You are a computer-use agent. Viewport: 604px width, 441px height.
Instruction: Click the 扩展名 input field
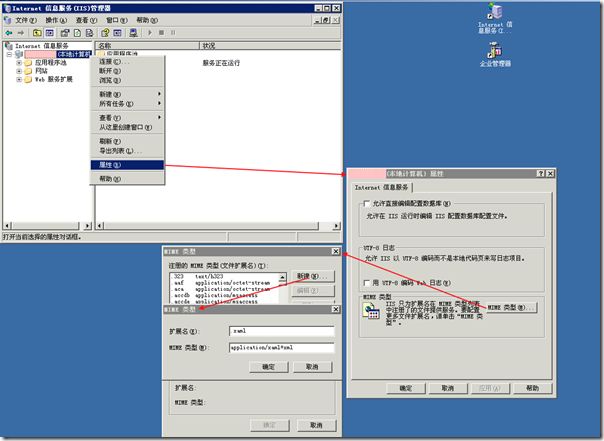282,331
